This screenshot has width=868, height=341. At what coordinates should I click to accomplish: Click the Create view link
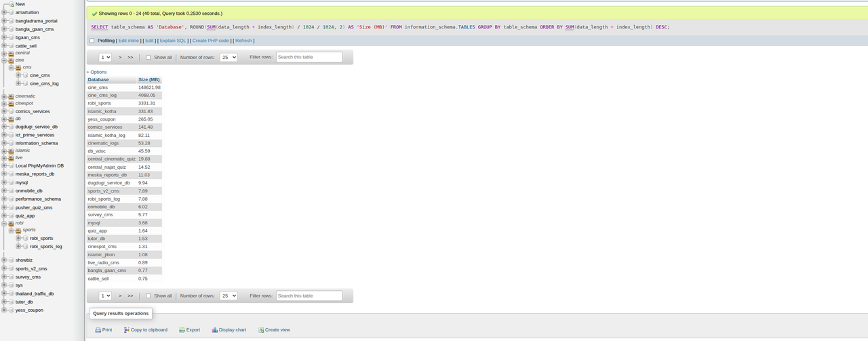pyautogui.click(x=277, y=330)
